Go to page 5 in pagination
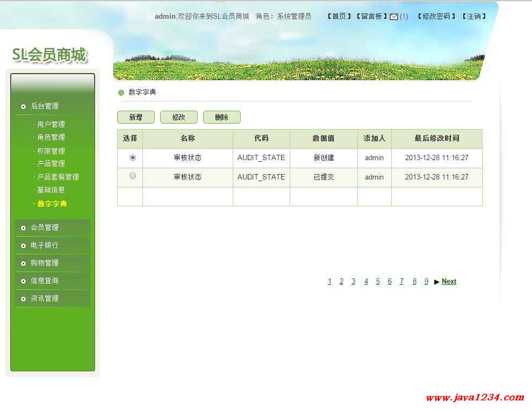The image size is (532, 410). 378,282
